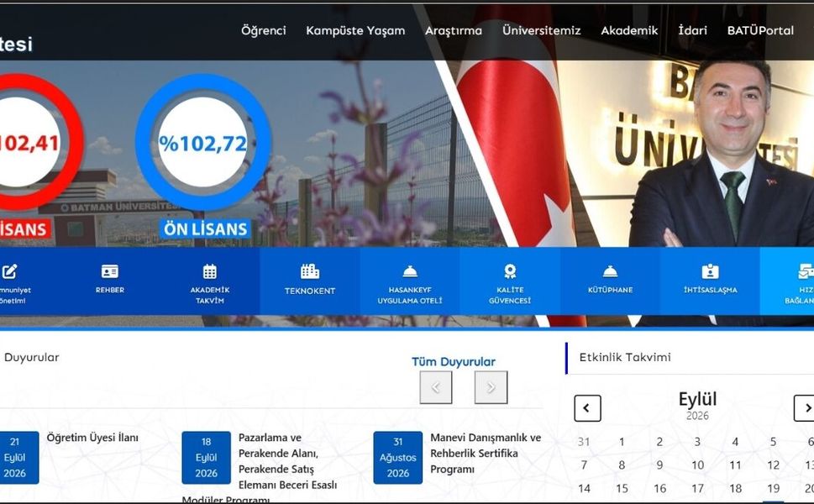The image size is (814, 504).
Task: Select day 1 in the Eylül calendar
Action: 622,442
